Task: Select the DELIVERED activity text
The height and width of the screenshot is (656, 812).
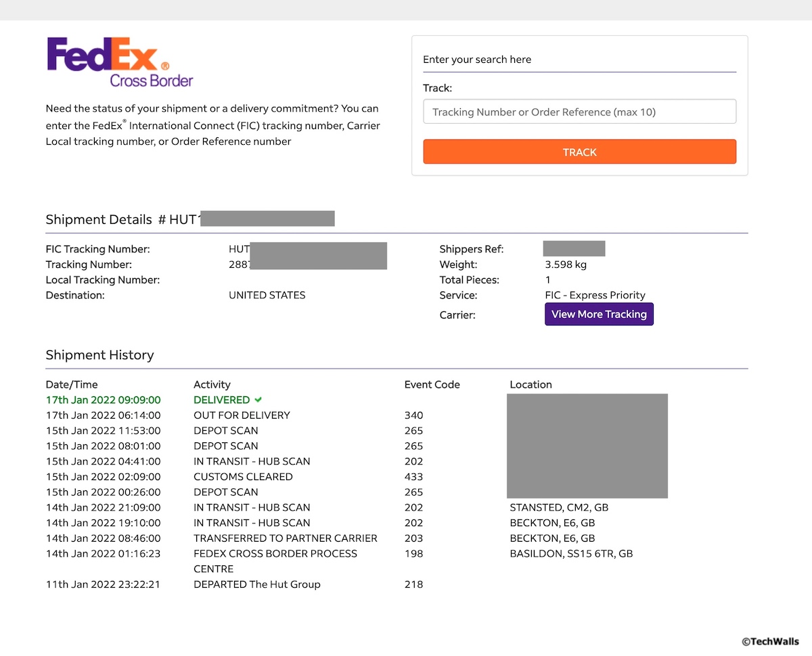Action: (221, 400)
